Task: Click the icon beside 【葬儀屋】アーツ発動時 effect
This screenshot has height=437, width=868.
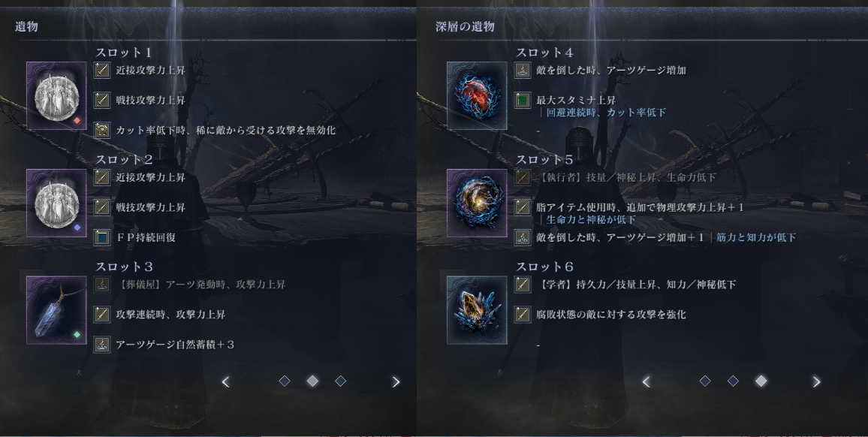Action: 102,285
